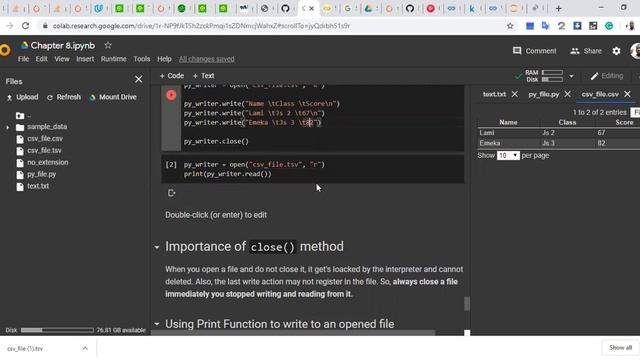Click the Upload button
The image size is (640, 360).
22,97
